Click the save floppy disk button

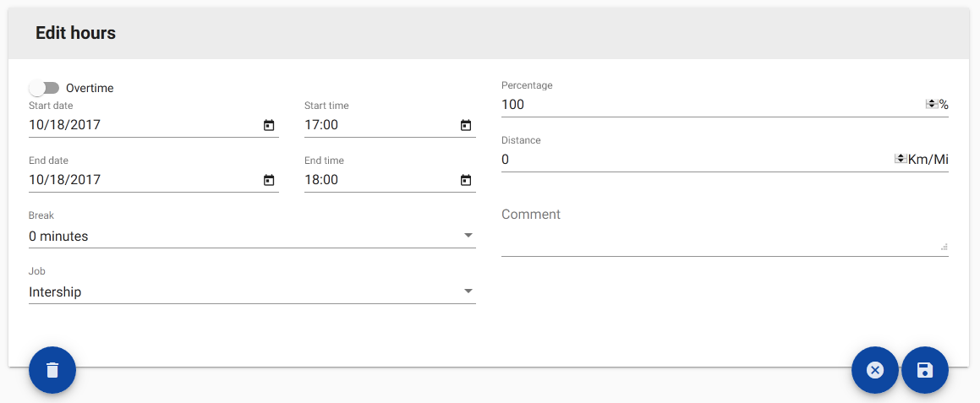[925, 370]
